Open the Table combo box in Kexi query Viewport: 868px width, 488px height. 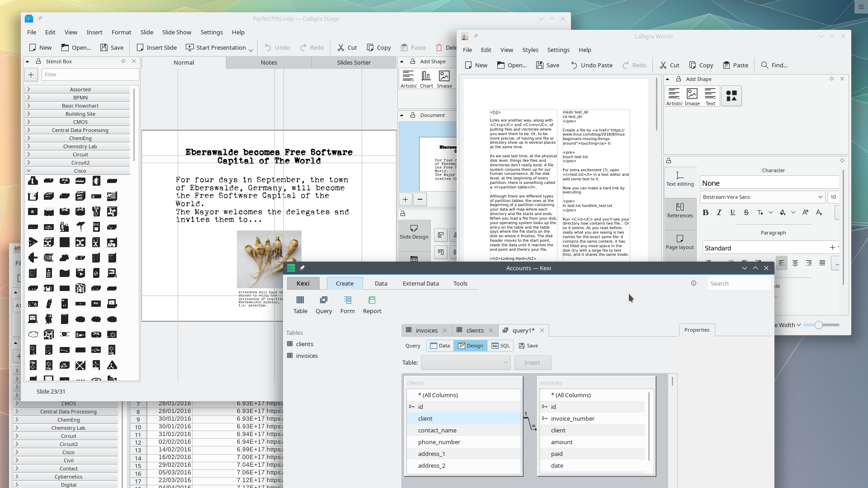coord(465,362)
